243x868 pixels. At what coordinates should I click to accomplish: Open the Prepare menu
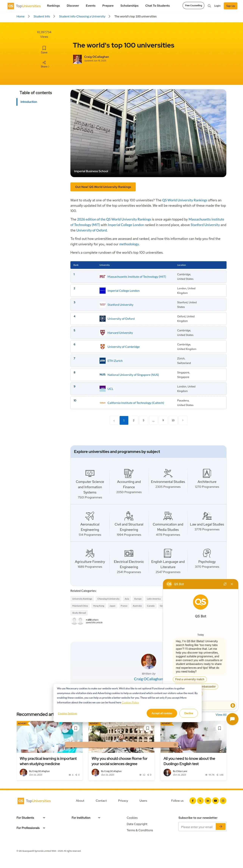108,6
